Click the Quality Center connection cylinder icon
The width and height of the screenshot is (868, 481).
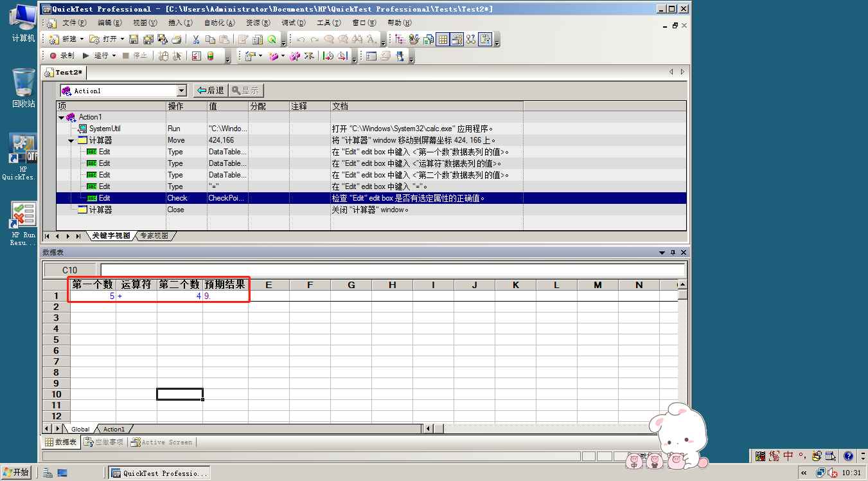click(x=210, y=56)
